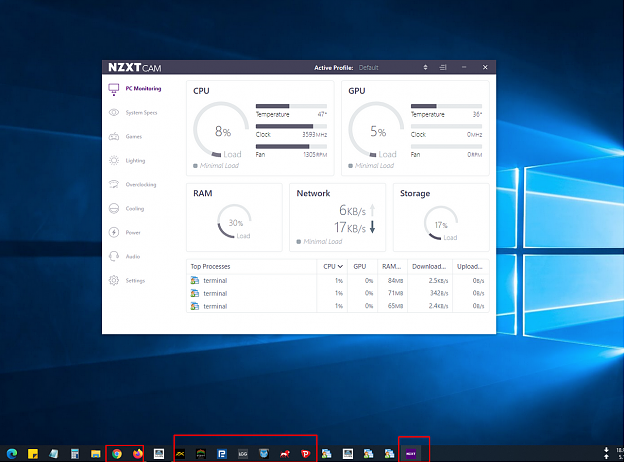Image resolution: width=625 pixels, height=463 pixels.
Task: Click the Storage 17% load gauge
Action: click(x=441, y=223)
